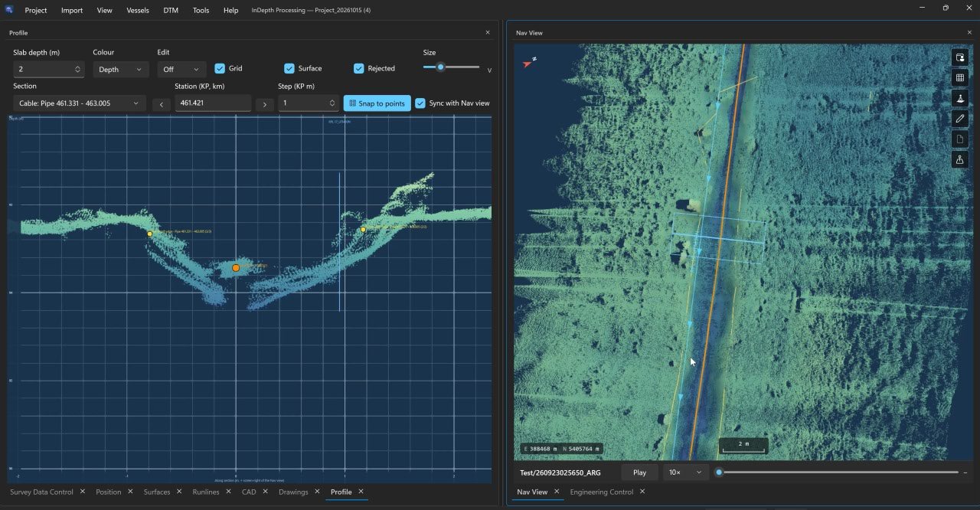Toggle Sync with Nav view checkbox

coord(420,103)
